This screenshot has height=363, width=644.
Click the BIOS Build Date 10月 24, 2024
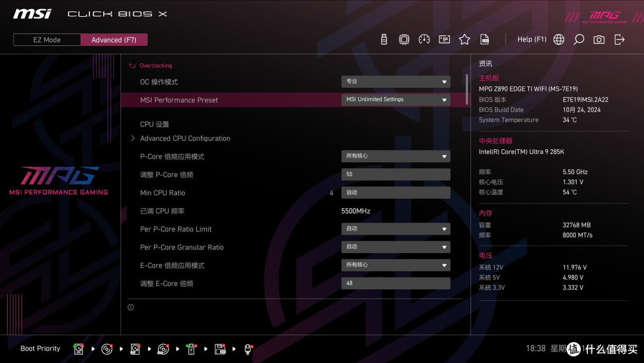coord(581,110)
